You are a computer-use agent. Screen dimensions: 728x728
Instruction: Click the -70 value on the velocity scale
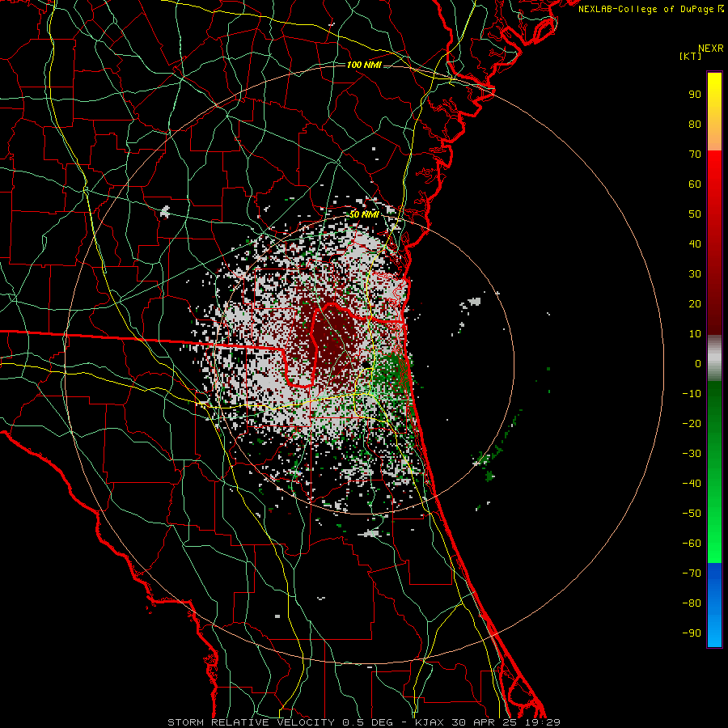click(692, 574)
